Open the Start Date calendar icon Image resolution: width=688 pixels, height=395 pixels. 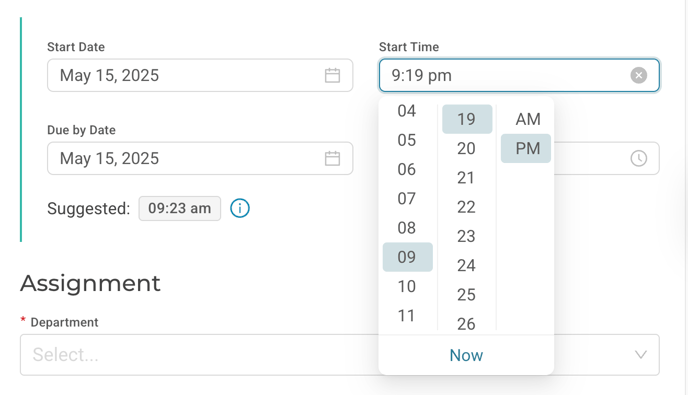point(332,75)
